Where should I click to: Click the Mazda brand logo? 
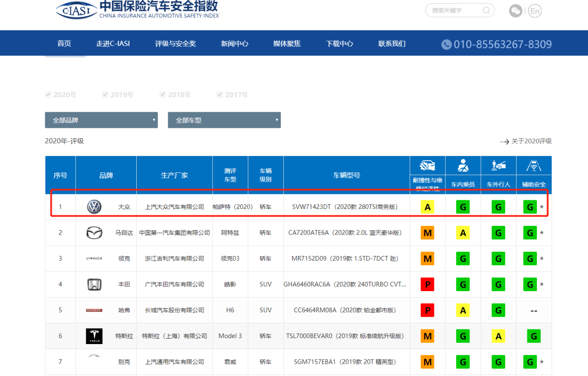pyautogui.click(x=94, y=233)
